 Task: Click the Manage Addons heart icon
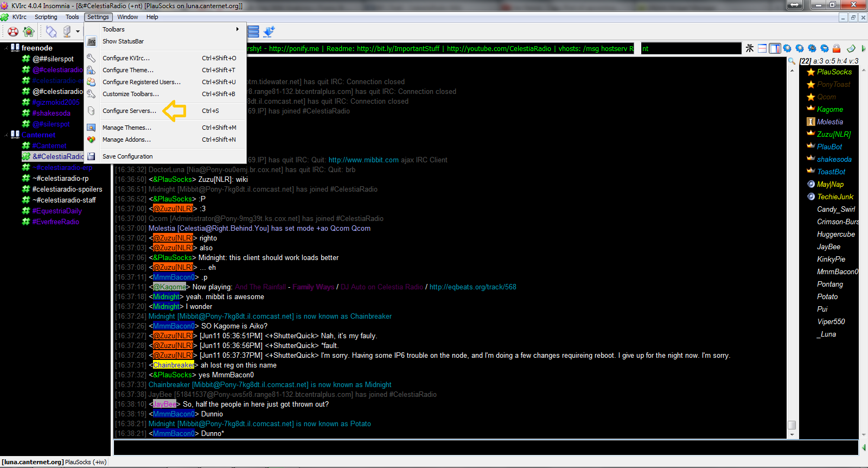pyautogui.click(x=92, y=140)
